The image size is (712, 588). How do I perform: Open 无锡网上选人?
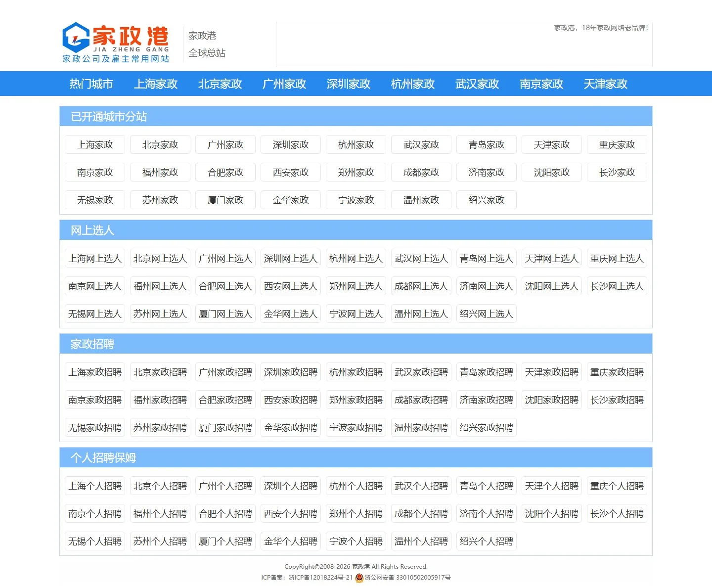[95, 314]
